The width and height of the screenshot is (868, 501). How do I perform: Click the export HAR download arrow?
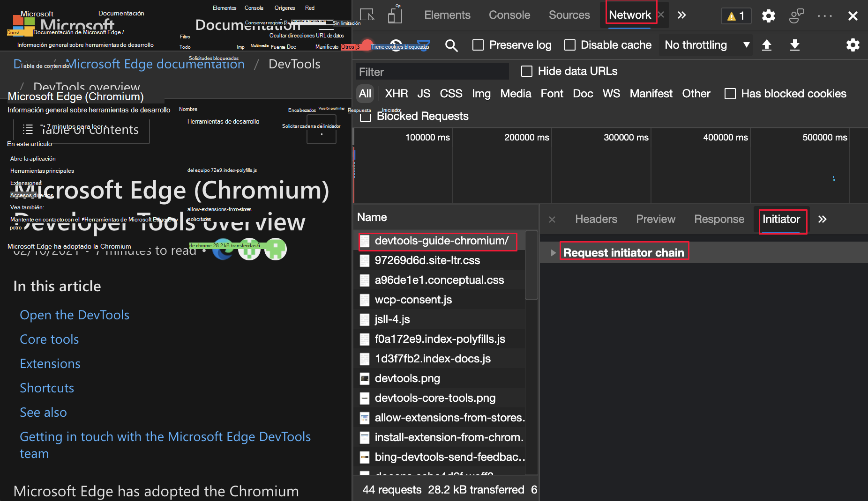[x=795, y=45]
